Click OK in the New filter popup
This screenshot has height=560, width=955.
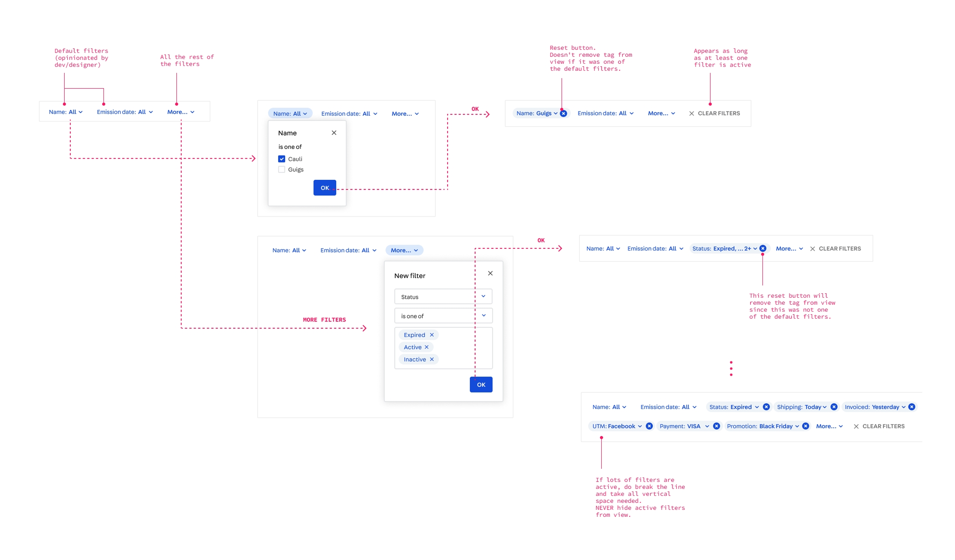click(481, 385)
